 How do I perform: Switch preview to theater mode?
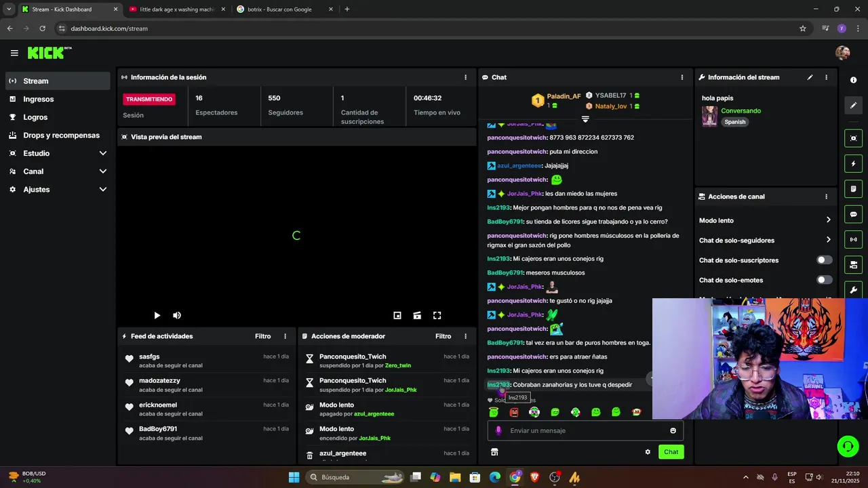(417, 315)
